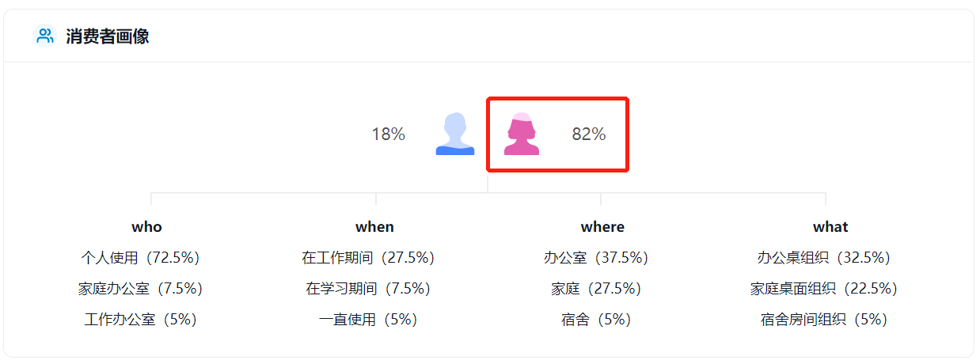
Task: Select the blue male avatar icon
Action: [454, 134]
